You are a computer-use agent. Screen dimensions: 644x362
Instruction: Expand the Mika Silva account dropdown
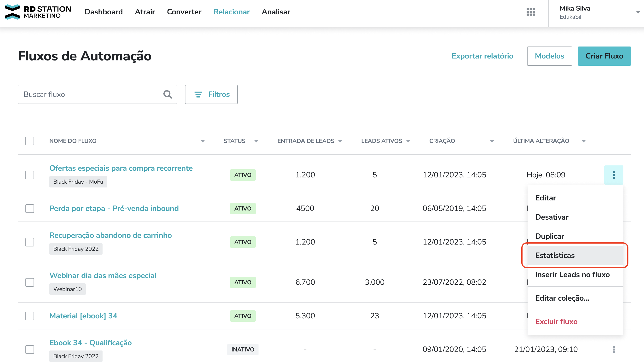[638, 12]
